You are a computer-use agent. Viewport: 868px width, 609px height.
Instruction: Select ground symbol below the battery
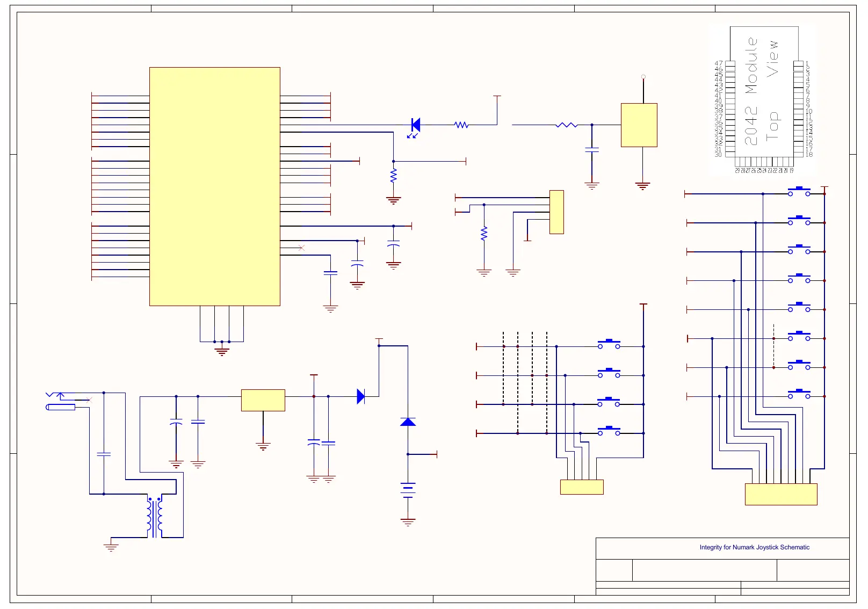408,522
